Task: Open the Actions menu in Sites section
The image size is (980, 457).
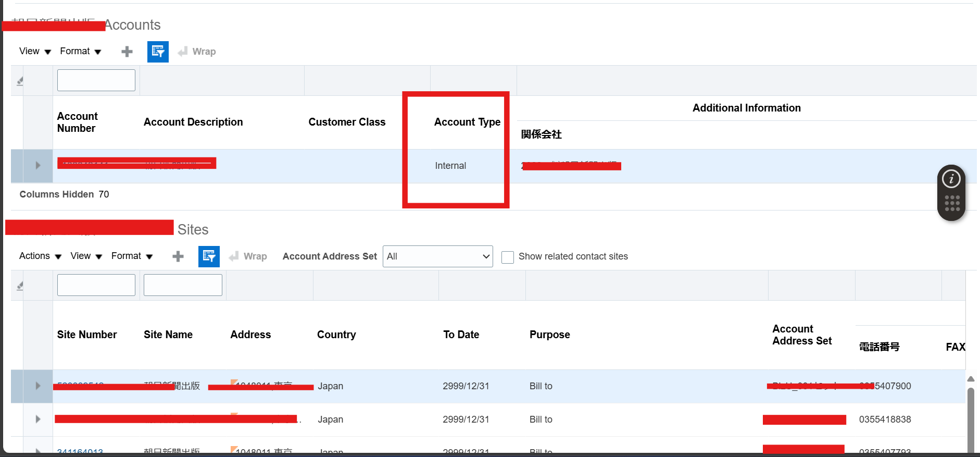Action: click(x=40, y=256)
